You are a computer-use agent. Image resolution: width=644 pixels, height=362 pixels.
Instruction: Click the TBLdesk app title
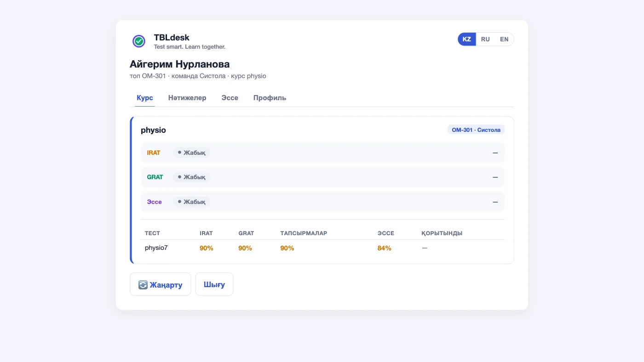click(x=172, y=37)
